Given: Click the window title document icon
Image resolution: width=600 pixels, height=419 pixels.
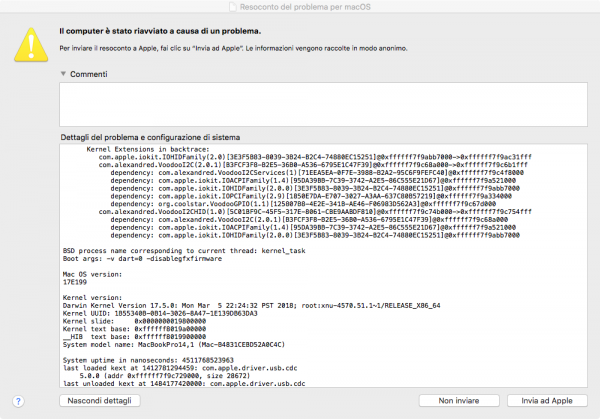Looking at the screenshot, I should click(233, 7).
